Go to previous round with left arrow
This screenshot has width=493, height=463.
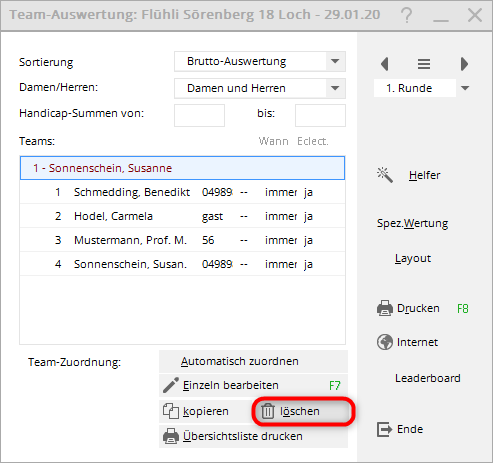click(x=385, y=64)
